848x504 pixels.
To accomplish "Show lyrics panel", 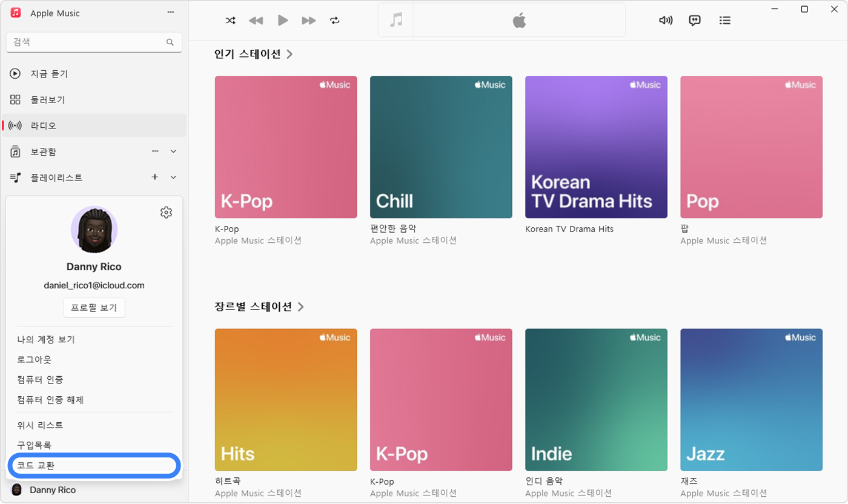I will 695,21.
